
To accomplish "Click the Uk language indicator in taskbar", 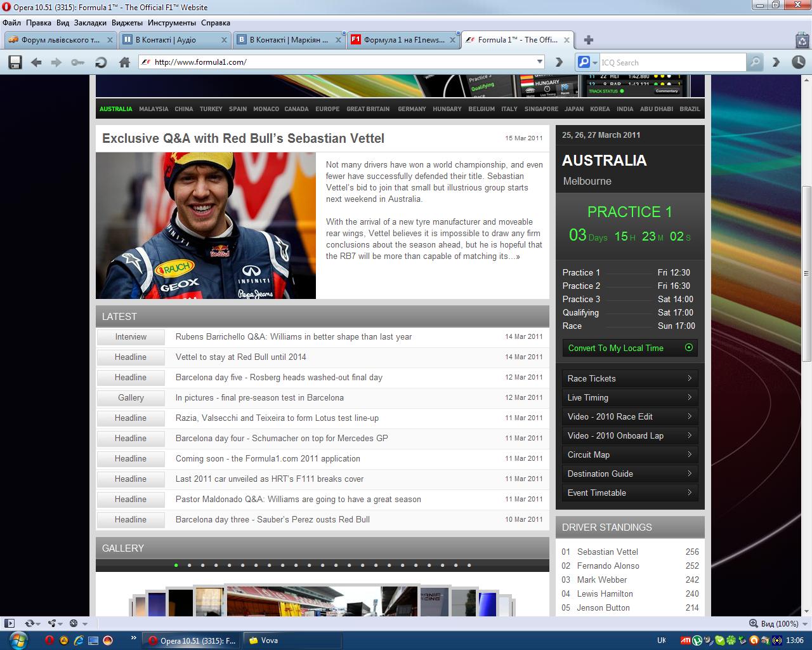I will click(662, 640).
